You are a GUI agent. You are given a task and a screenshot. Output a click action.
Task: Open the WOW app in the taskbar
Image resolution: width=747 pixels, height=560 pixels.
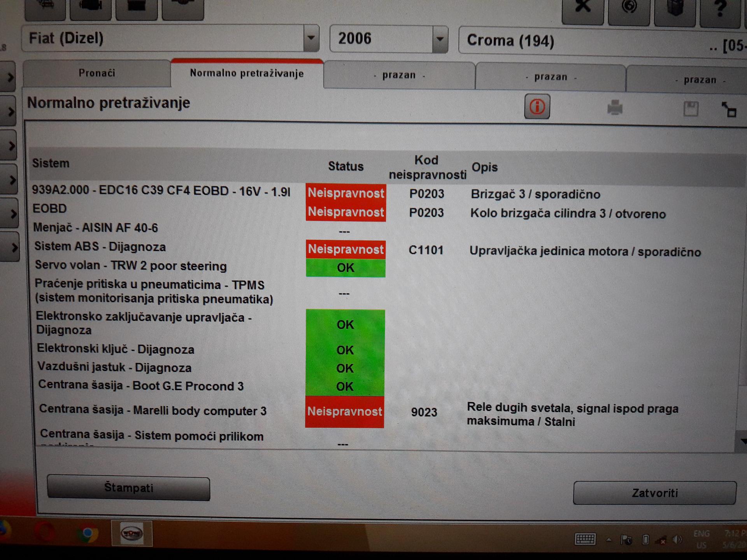[x=132, y=533]
